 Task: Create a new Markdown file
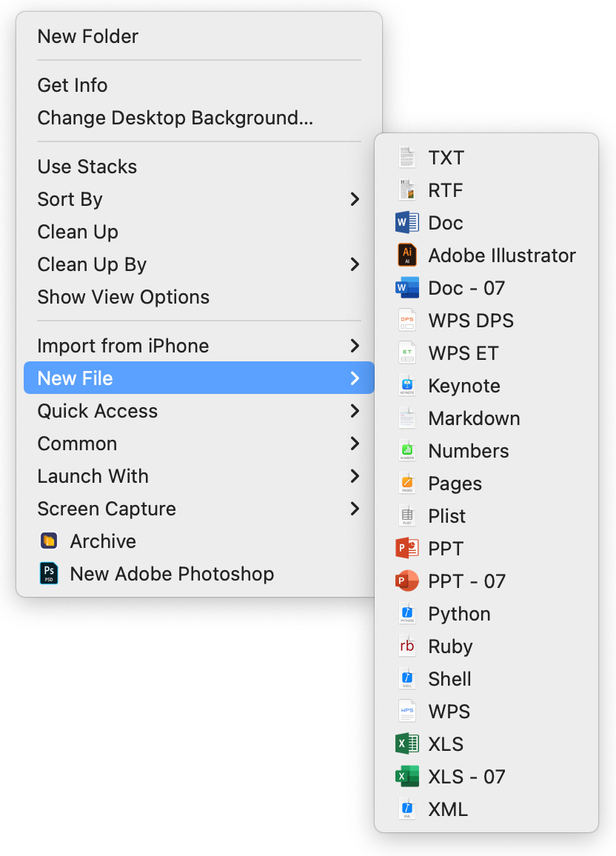(474, 418)
